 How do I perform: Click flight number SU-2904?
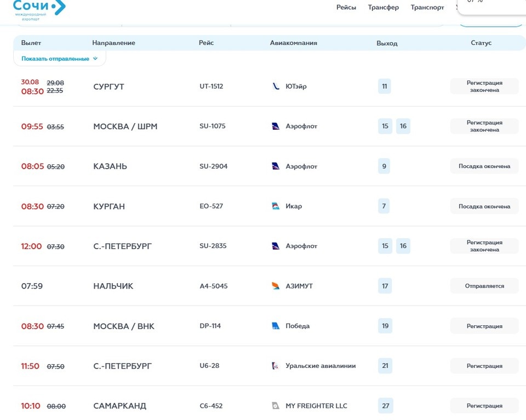[x=213, y=166]
